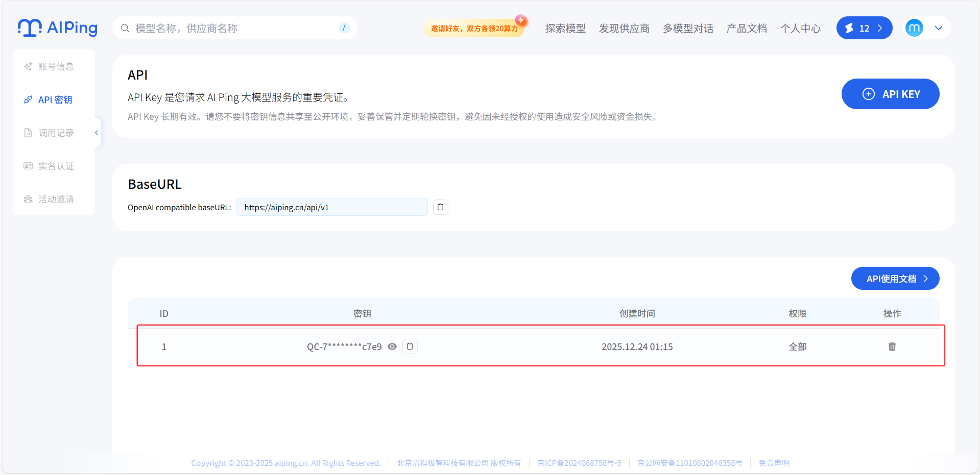Click the AIPing logo
Image resolution: width=980 pixels, height=475 pixels.
[58, 28]
